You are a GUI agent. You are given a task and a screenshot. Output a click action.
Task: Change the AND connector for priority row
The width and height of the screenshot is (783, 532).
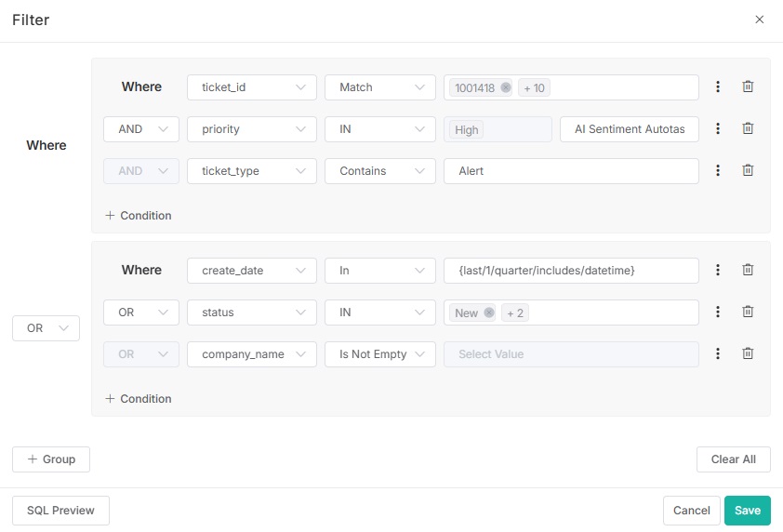(x=140, y=129)
